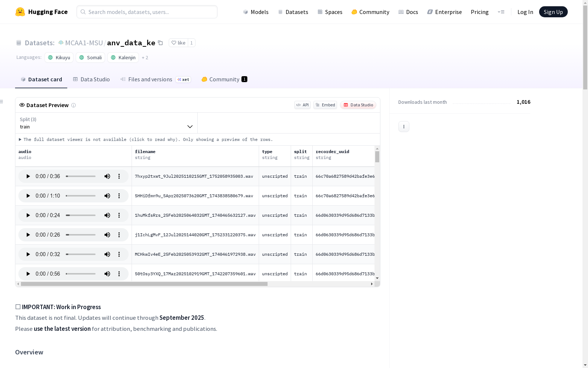Click the Dataset Preview info icon
The width and height of the screenshot is (588, 368).
[73, 105]
